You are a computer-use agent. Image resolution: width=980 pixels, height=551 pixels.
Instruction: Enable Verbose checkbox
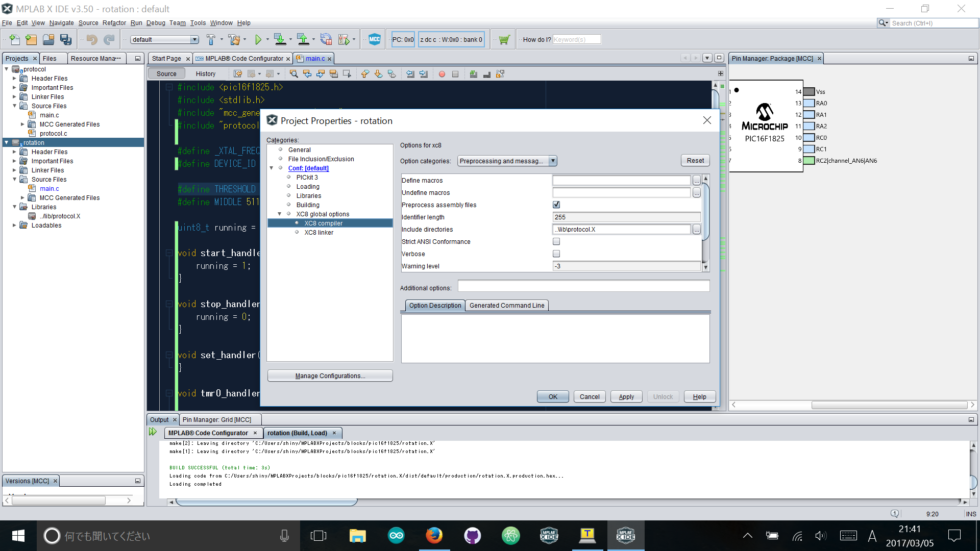[x=556, y=254]
